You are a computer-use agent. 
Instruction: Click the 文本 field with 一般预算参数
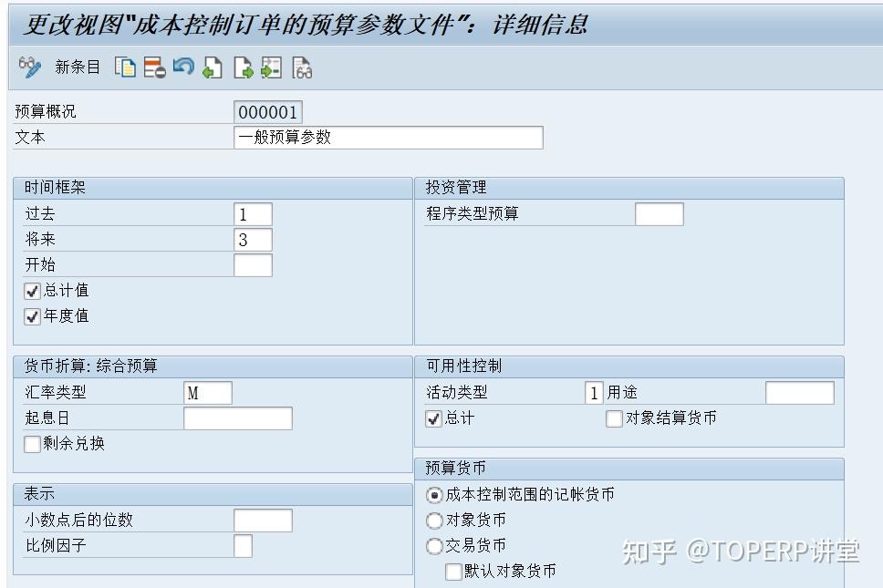pos(388,138)
